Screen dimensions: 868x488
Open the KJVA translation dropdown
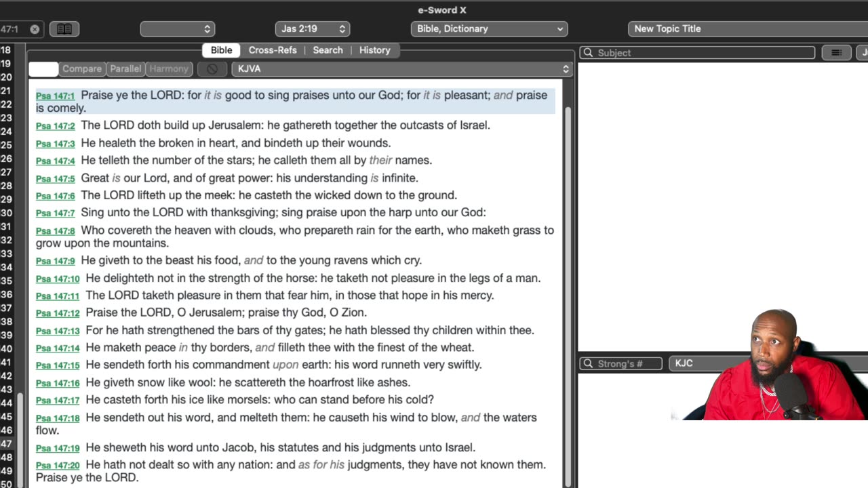[403, 69]
